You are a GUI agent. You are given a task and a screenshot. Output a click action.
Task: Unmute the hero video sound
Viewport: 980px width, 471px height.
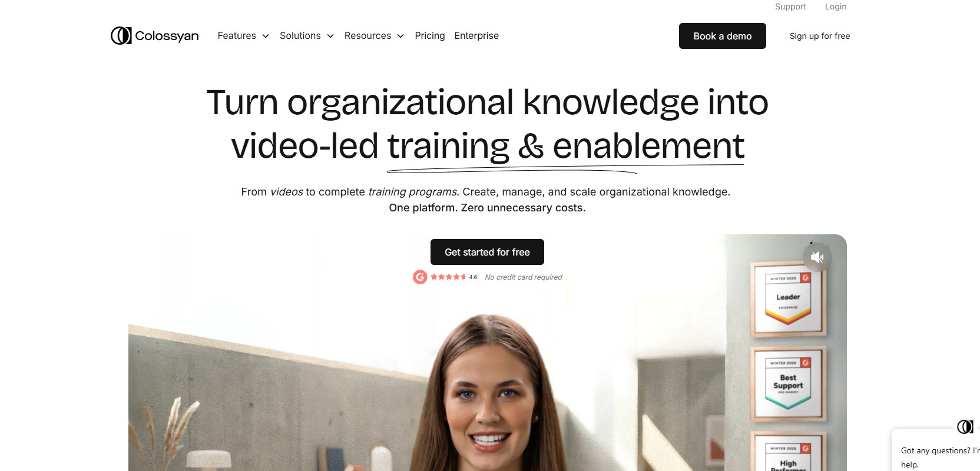pyautogui.click(x=817, y=257)
